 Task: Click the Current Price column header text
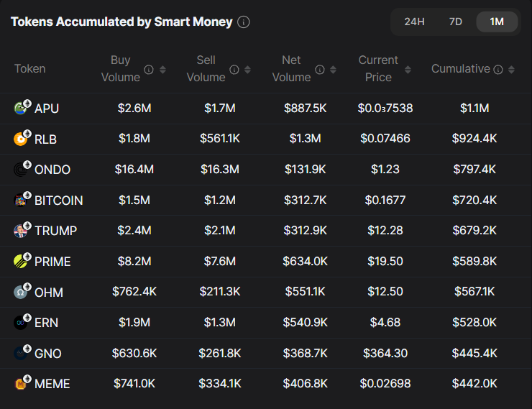tap(378, 69)
